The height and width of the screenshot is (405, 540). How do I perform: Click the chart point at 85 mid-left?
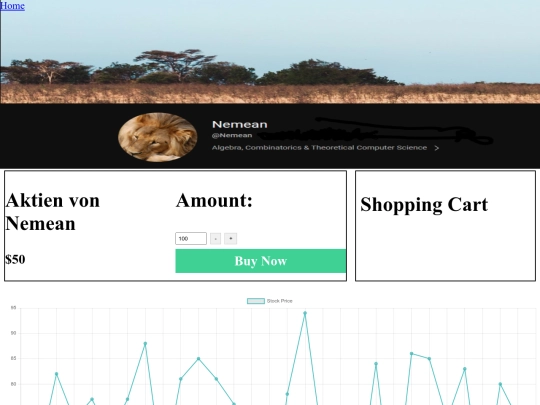point(199,359)
